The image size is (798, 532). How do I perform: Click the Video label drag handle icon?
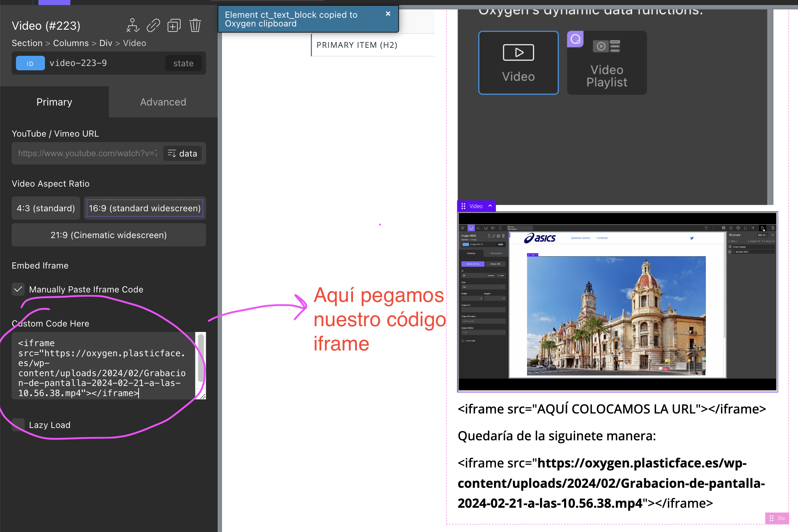[463, 206]
